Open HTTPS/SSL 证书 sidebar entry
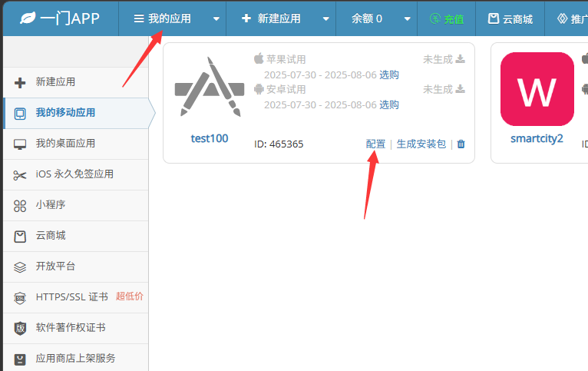Screen dimensions: 588x371 point(71,297)
